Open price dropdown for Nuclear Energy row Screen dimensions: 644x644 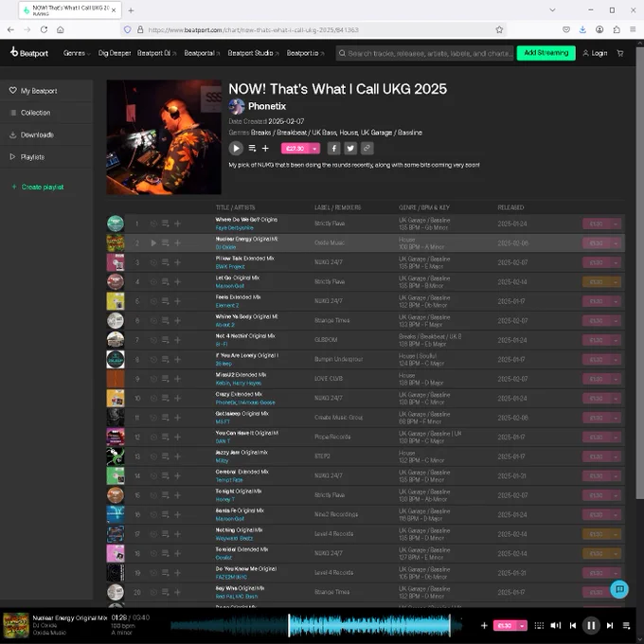point(616,243)
